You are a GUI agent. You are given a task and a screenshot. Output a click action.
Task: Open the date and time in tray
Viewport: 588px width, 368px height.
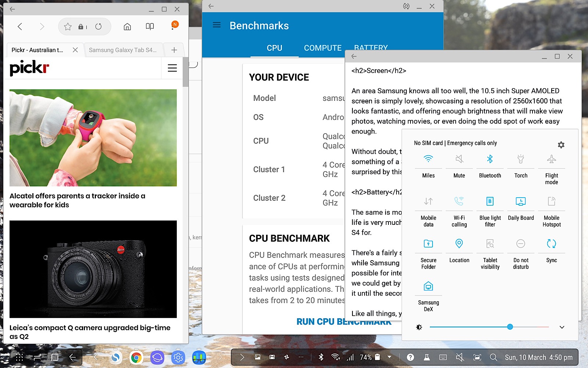(x=538, y=357)
